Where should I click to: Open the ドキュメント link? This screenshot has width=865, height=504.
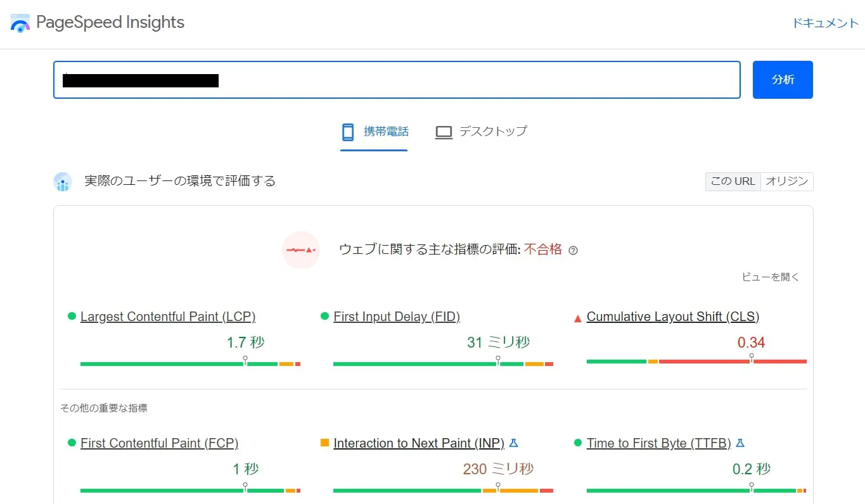[x=826, y=23]
